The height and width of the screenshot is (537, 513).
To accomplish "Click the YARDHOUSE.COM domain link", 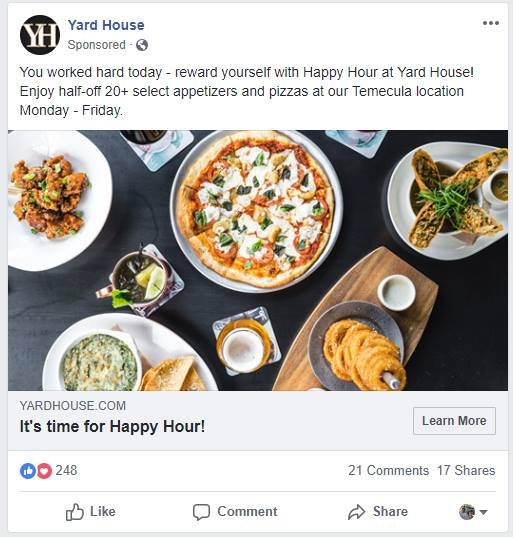I will click(x=73, y=405).
